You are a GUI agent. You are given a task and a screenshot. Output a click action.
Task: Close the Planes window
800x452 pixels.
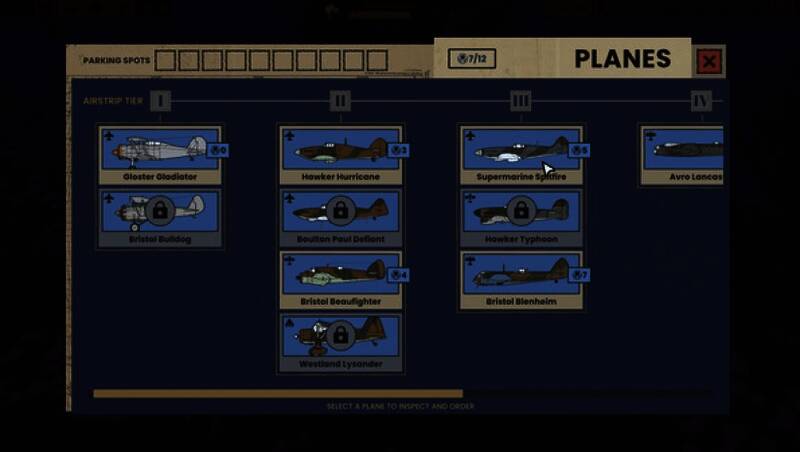click(x=709, y=62)
